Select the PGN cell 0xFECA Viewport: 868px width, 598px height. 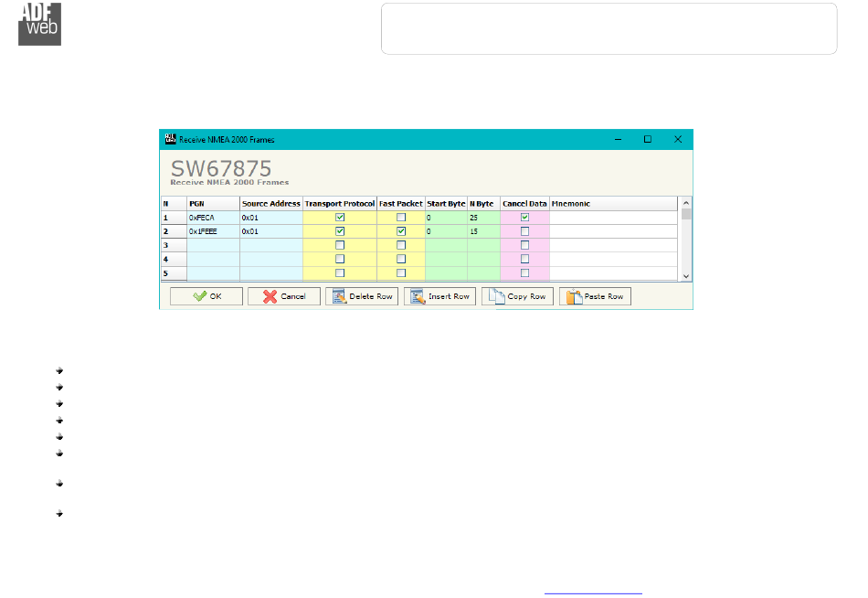click(x=213, y=218)
